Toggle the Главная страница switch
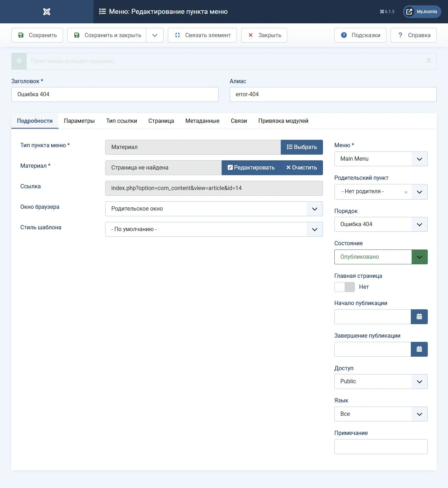 click(x=345, y=287)
